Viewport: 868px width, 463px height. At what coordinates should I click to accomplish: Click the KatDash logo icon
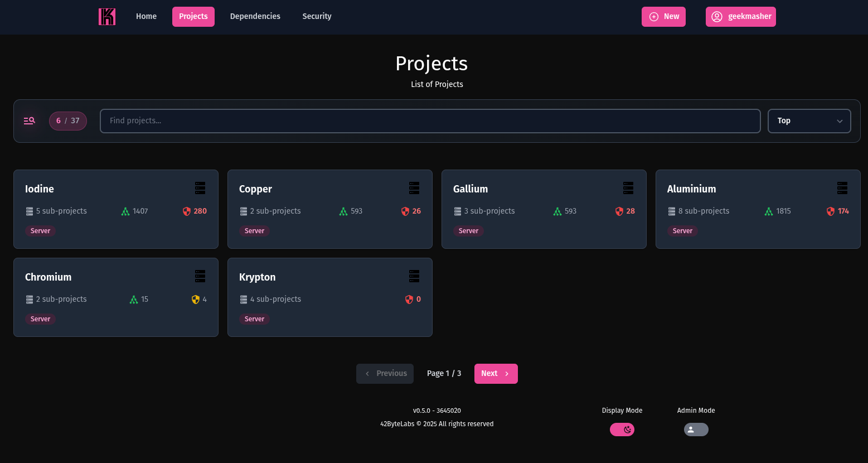click(106, 17)
